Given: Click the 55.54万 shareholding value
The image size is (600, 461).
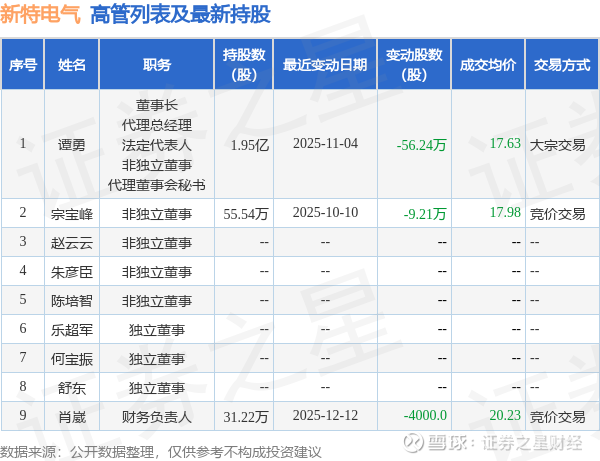Looking at the screenshot, I should 246,214.
